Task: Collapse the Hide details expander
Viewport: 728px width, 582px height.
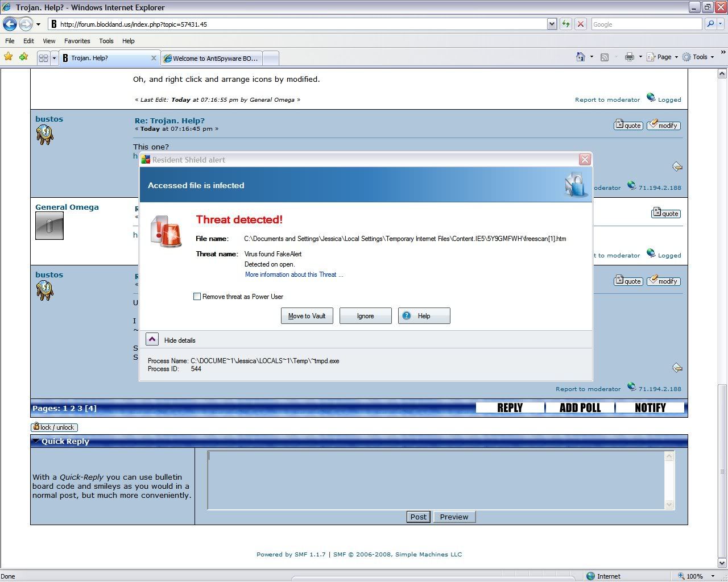Action: (152, 340)
